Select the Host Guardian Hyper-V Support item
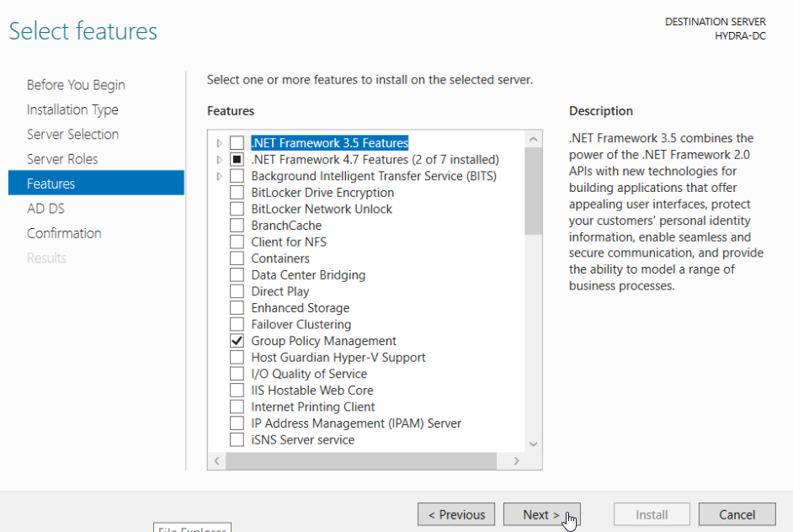793x532 pixels. (x=338, y=358)
